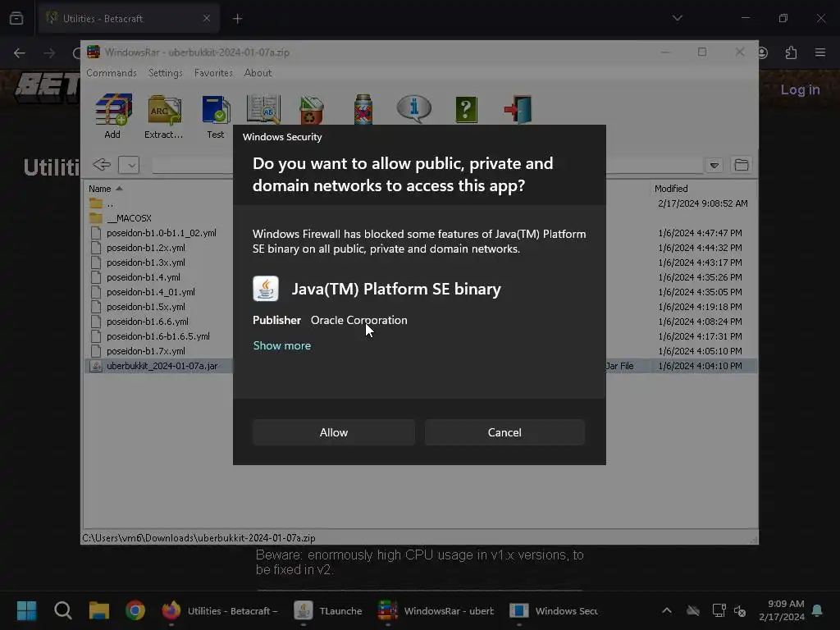Open the Settings menu in WindowsRar
Viewport: 840px width, 630px height.
pos(166,73)
